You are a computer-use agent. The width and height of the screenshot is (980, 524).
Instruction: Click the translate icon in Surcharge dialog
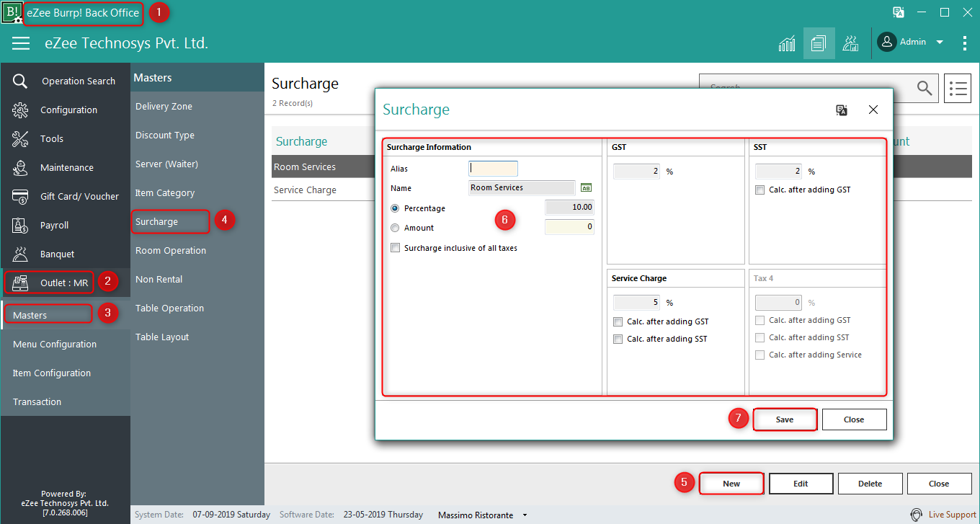842,110
